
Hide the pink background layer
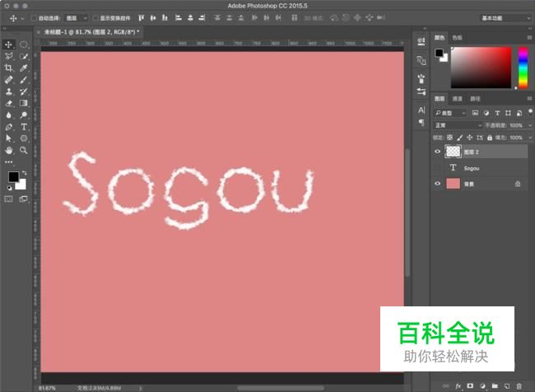coord(437,184)
